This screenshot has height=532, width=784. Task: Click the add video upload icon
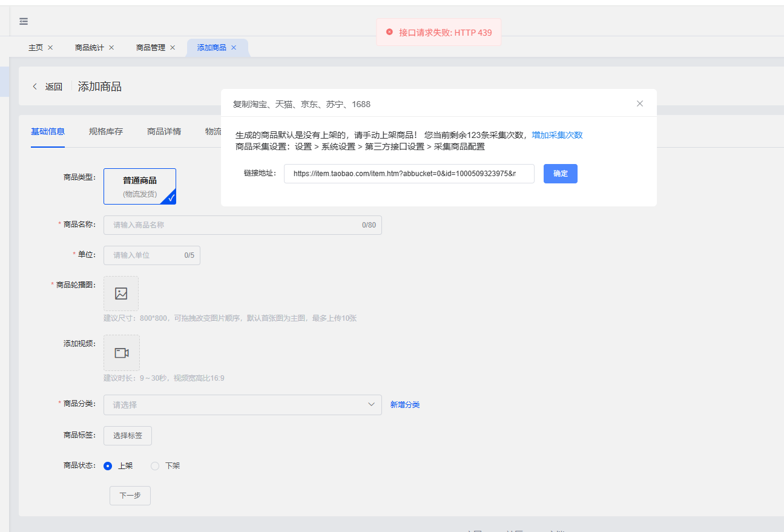coord(122,353)
